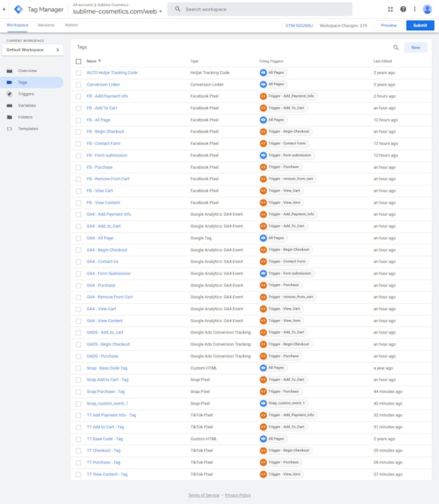Click the Tags sidebar icon
Image resolution: width=439 pixels, height=504 pixels.
tap(10, 82)
